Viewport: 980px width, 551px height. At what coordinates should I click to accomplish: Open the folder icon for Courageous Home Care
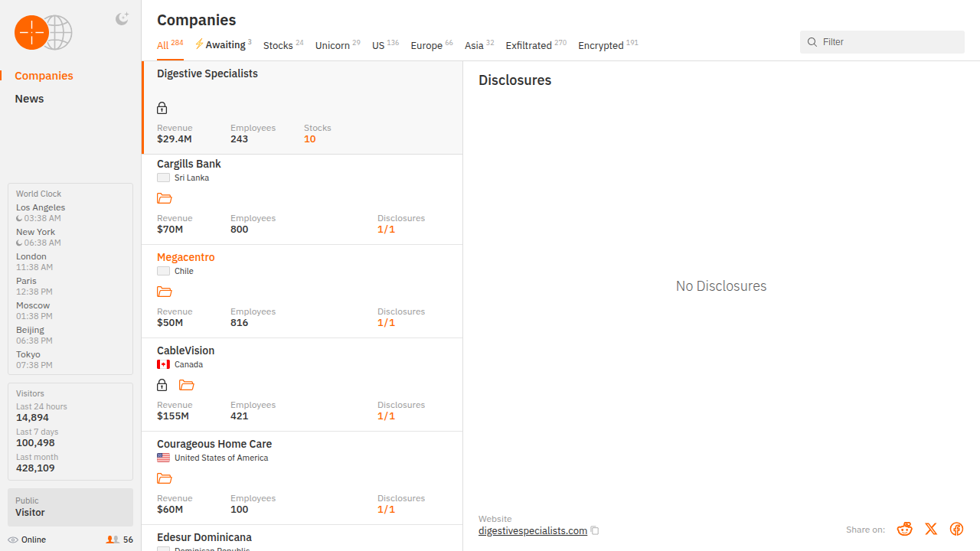point(164,478)
